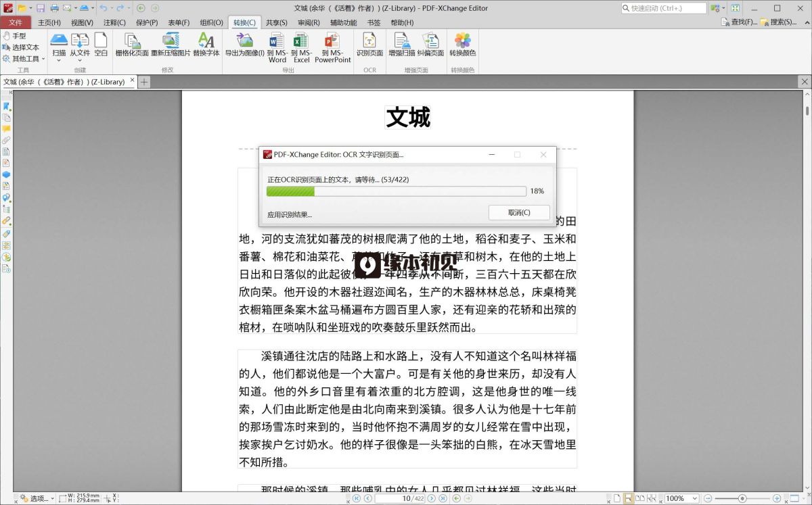Switch to the 保护(P) ribbon tab
This screenshot has height=505, width=812.
147,22
